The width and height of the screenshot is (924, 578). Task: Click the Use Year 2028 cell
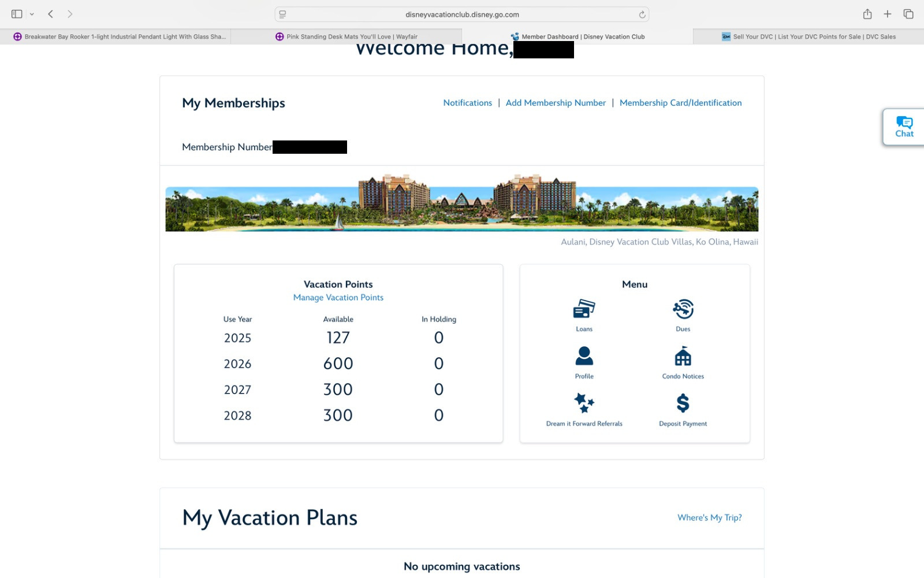point(237,416)
